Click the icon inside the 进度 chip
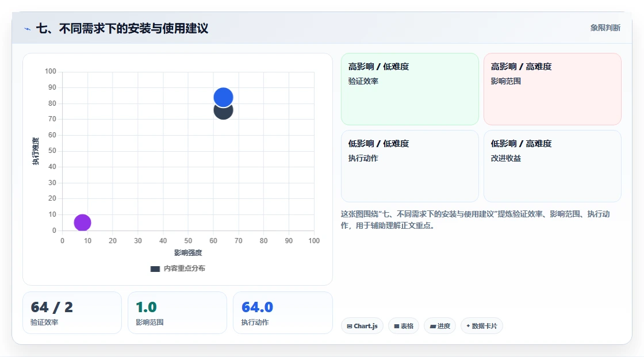Screen dimensions: 644x357 [x=433, y=327]
